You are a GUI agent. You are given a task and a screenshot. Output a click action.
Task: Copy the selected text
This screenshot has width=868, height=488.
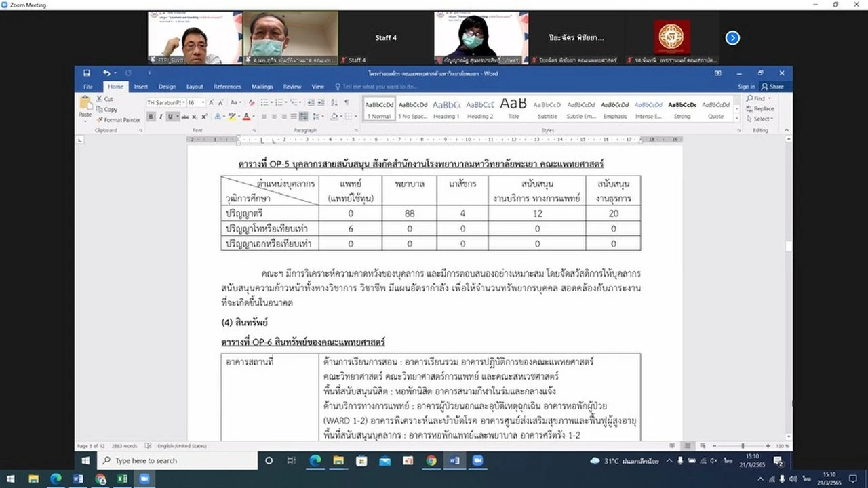[x=106, y=109]
